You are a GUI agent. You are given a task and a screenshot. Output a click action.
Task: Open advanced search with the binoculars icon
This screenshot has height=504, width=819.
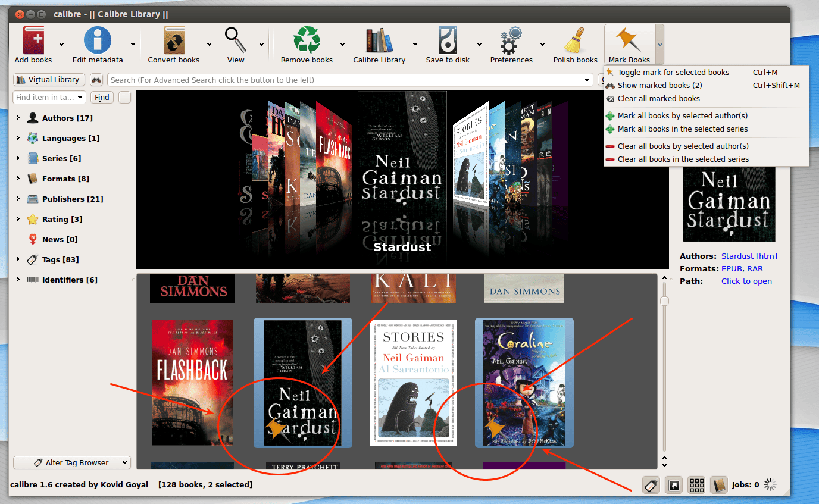[x=96, y=79]
